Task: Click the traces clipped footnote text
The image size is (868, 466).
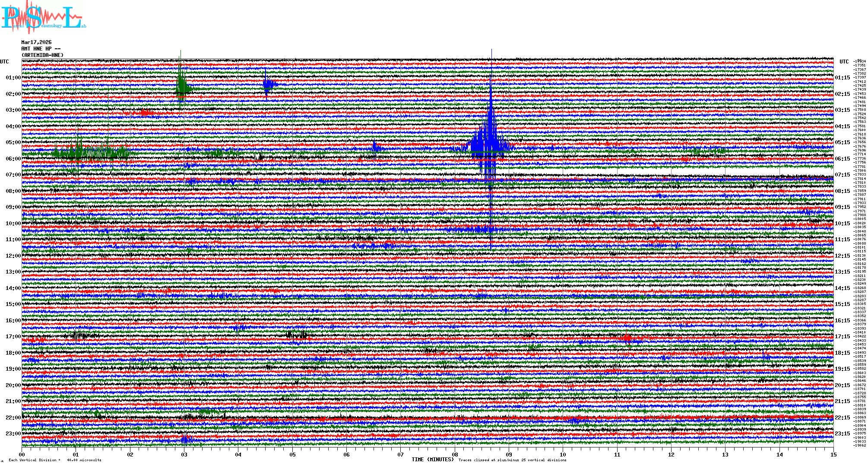Action: [x=512, y=460]
